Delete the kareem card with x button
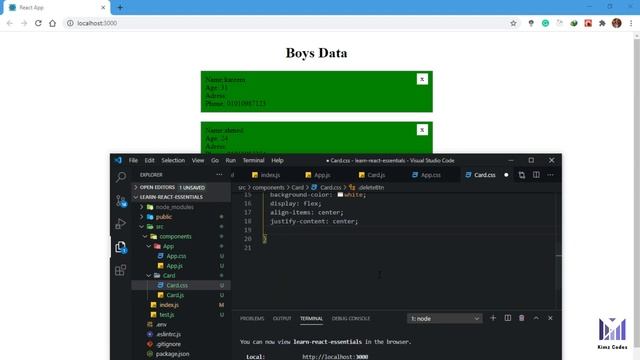Viewport: 640px width, 360px height. coord(422,79)
